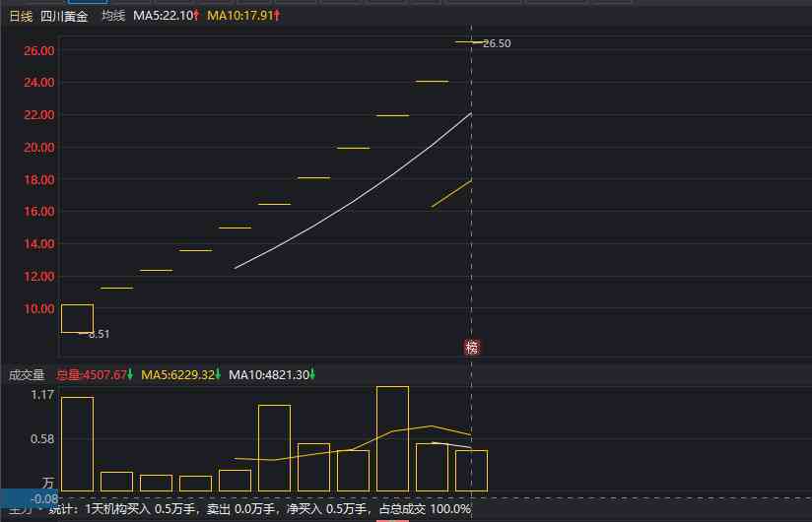Click the red 榜 marker icon
Viewport: 812px width, 522px height.
(x=472, y=347)
